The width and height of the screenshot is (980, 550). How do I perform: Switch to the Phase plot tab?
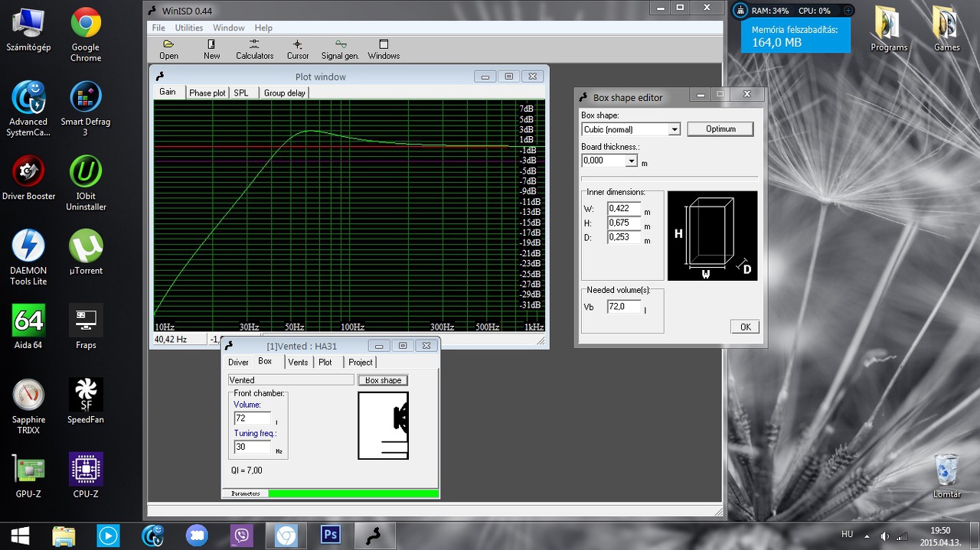(207, 93)
